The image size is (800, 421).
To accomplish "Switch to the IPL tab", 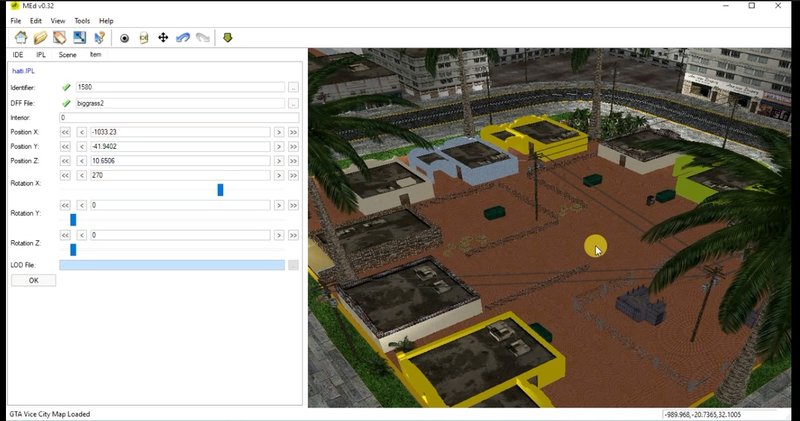I will pos(41,55).
